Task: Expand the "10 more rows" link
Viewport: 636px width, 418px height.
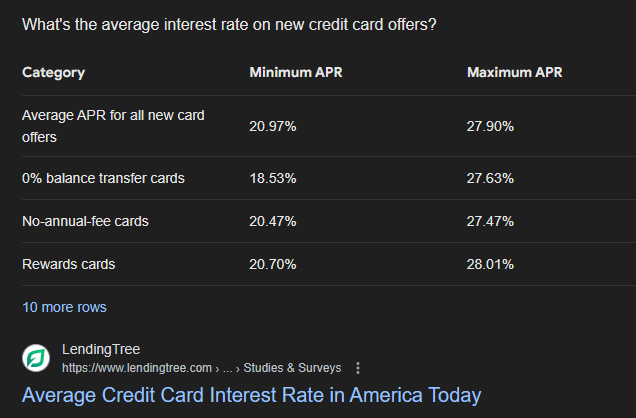Action: coord(64,307)
